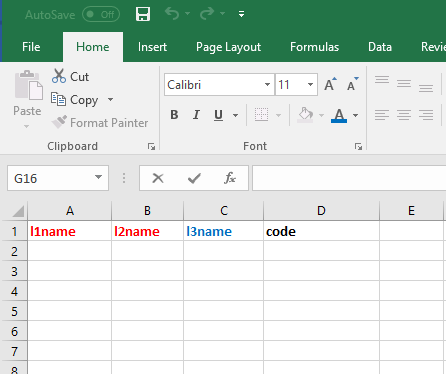The height and width of the screenshot is (374, 446).
Task: Click the Top Align icon
Action: point(382,80)
